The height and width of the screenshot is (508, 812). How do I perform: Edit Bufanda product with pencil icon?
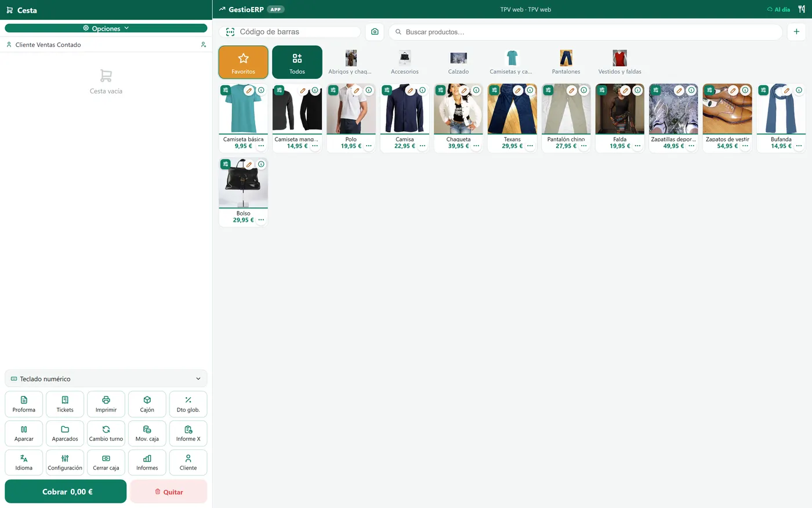pyautogui.click(x=786, y=91)
